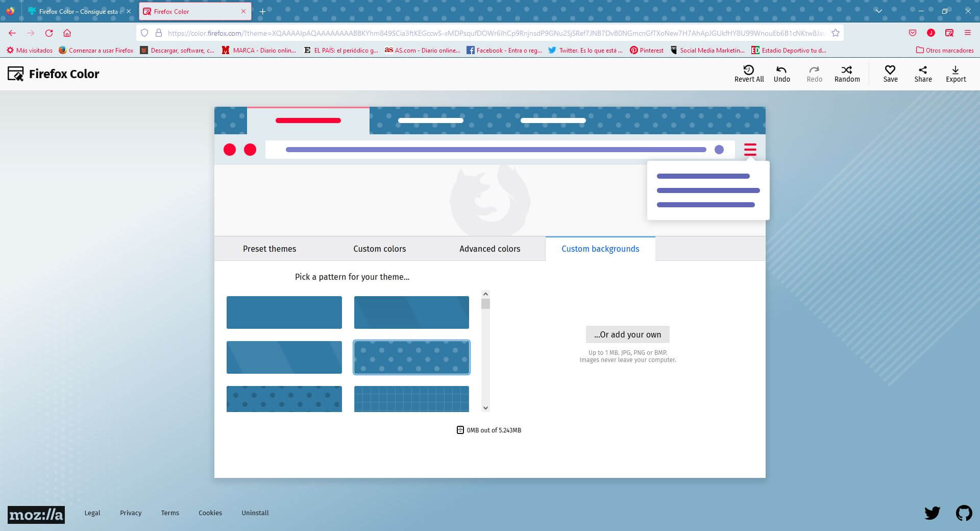Select the grid lines pattern
Screen dimensions: 980x531
pyautogui.click(x=411, y=399)
